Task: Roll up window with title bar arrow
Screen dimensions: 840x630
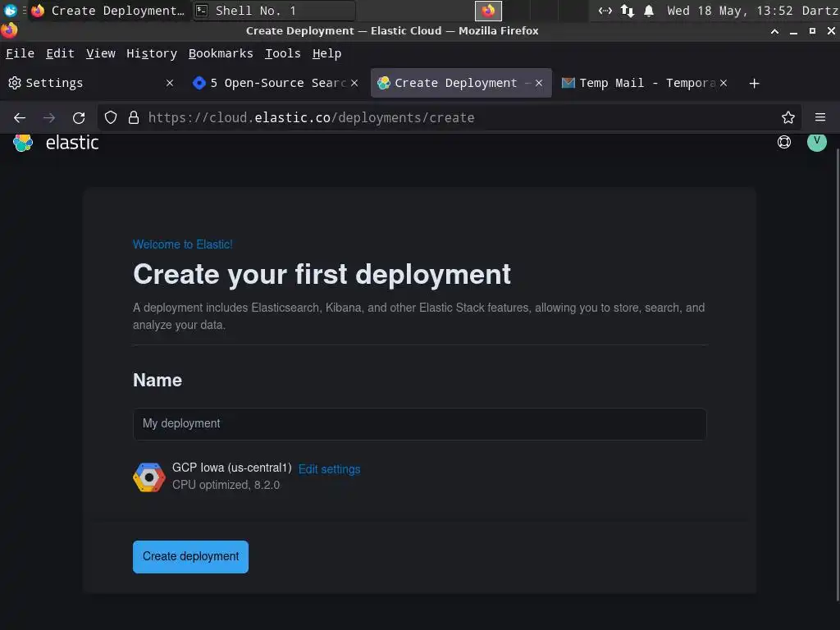Action: coord(774,32)
